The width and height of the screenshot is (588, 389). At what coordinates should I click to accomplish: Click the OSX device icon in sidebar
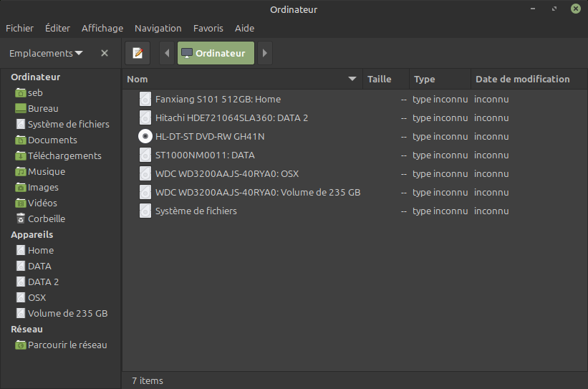pos(21,297)
